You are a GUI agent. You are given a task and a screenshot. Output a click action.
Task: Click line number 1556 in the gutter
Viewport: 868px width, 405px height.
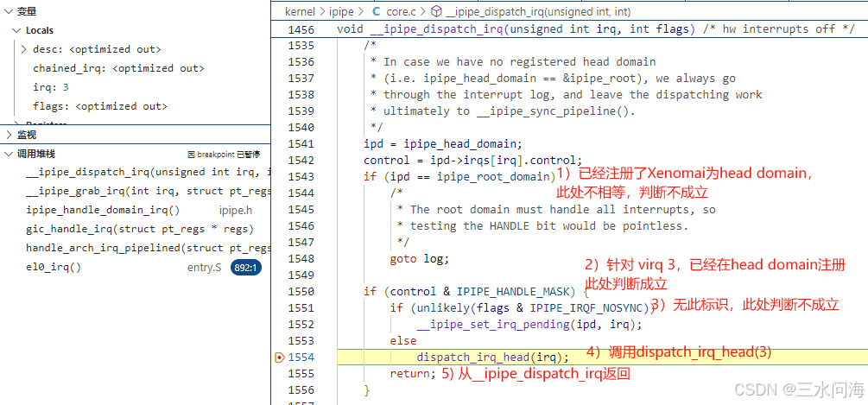301,390
